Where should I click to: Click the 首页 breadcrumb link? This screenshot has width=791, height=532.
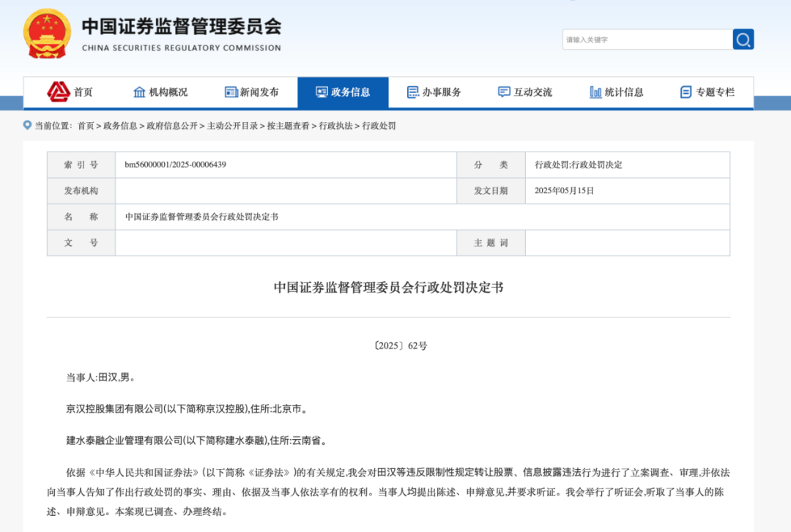[x=86, y=126]
